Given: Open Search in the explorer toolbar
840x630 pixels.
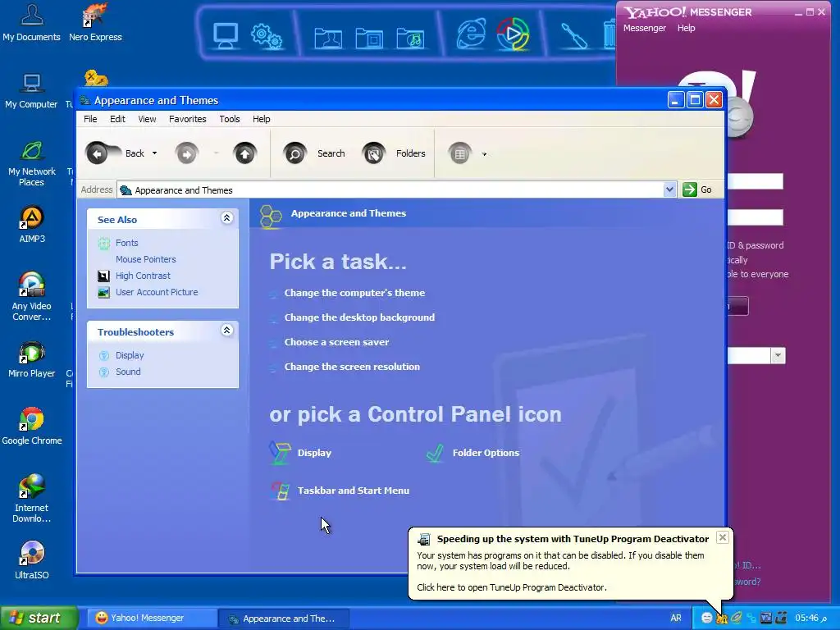Looking at the screenshot, I should (314, 154).
